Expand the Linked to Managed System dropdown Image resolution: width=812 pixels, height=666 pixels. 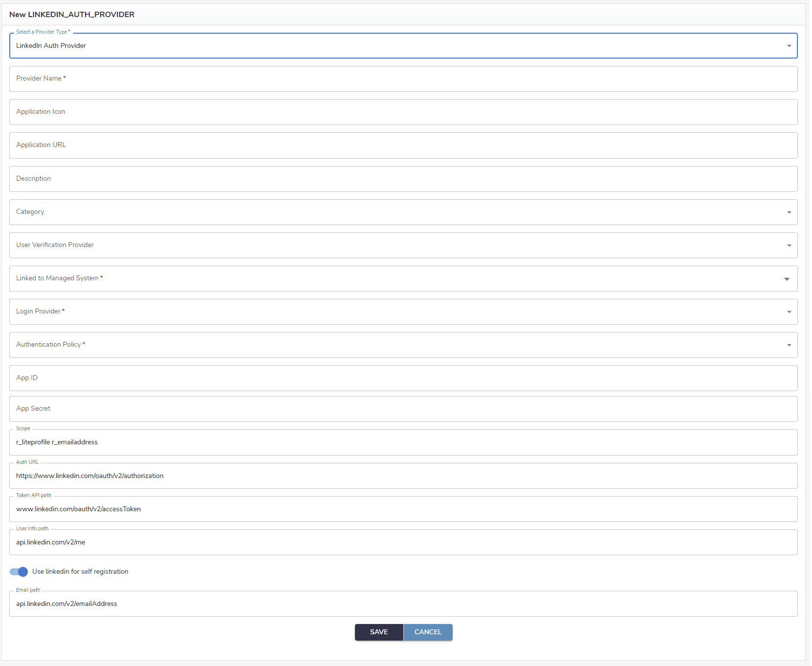(403, 279)
